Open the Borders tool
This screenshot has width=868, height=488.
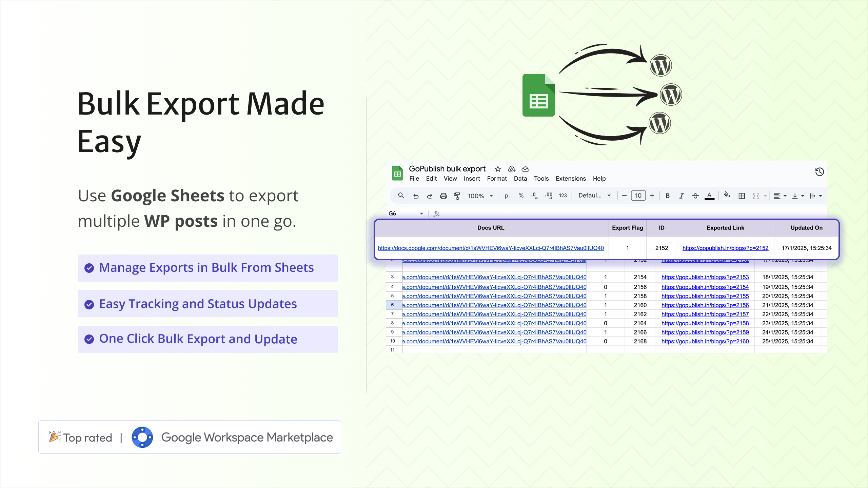(742, 196)
